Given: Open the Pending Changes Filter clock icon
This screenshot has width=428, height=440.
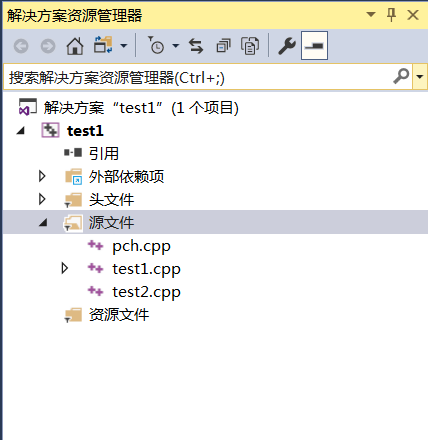Looking at the screenshot, I should click(156, 45).
